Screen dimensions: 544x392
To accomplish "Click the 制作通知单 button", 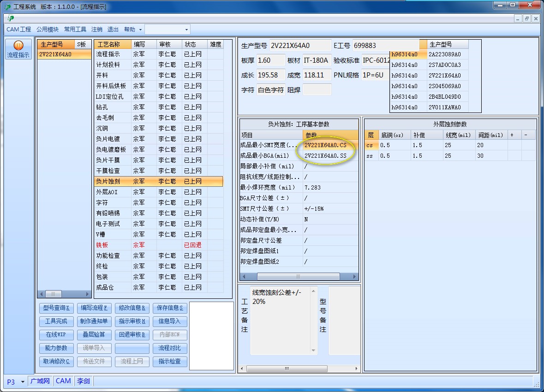I will click(x=94, y=321).
